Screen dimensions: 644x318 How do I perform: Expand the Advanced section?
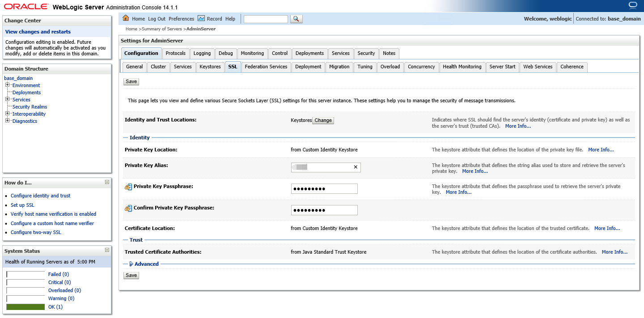point(132,264)
